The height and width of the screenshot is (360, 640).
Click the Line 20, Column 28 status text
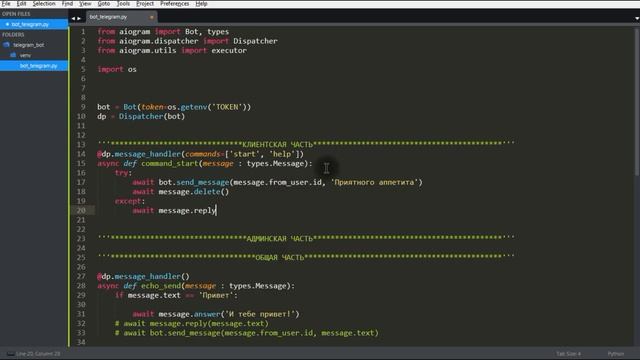point(38,353)
